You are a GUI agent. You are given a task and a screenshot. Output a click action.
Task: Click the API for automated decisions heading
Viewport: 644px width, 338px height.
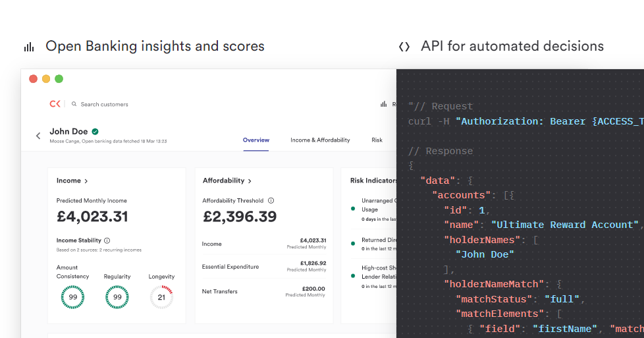pos(512,46)
